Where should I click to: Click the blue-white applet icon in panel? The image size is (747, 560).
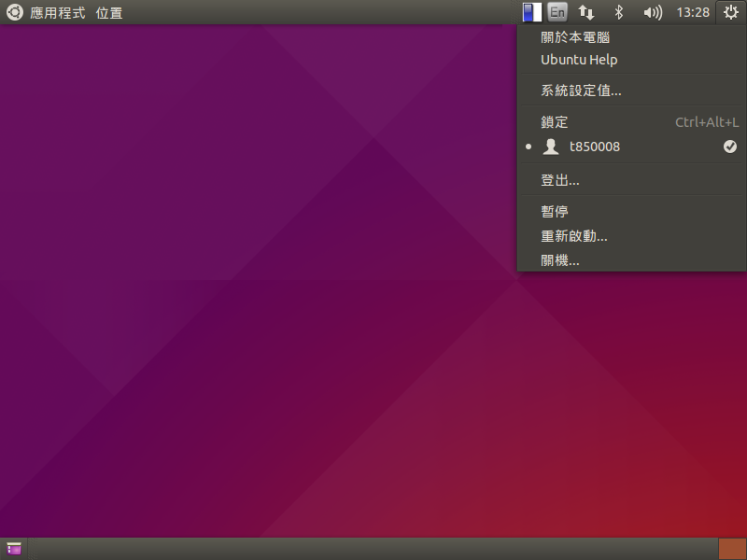(x=531, y=13)
